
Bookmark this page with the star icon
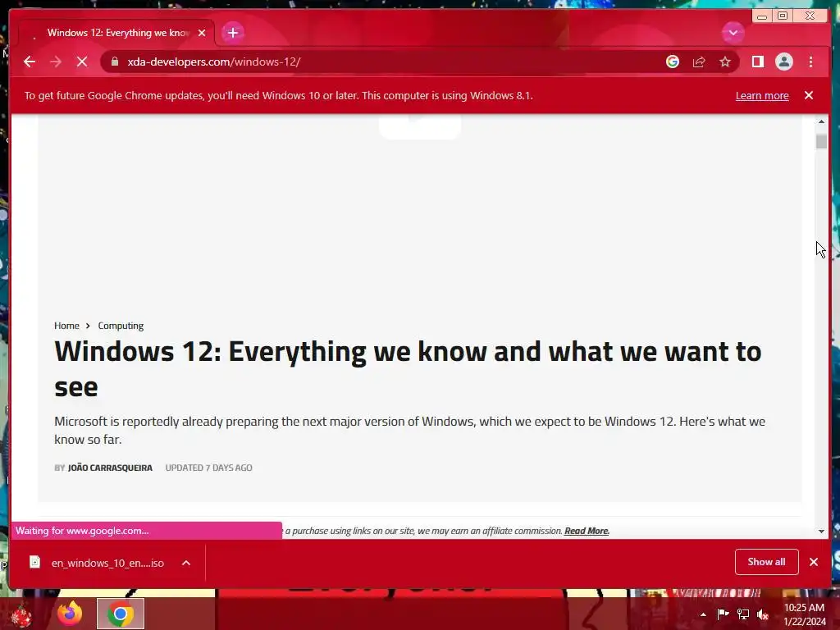point(725,62)
